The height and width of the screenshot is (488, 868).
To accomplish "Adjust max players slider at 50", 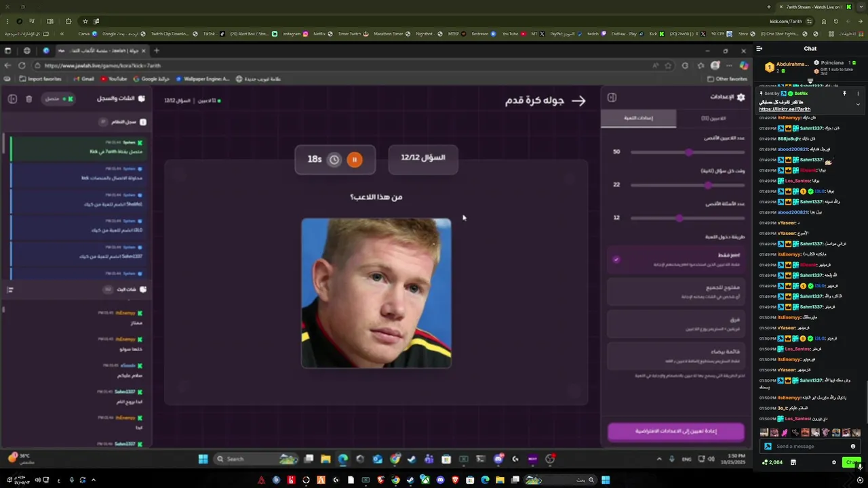I will click(688, 152).
